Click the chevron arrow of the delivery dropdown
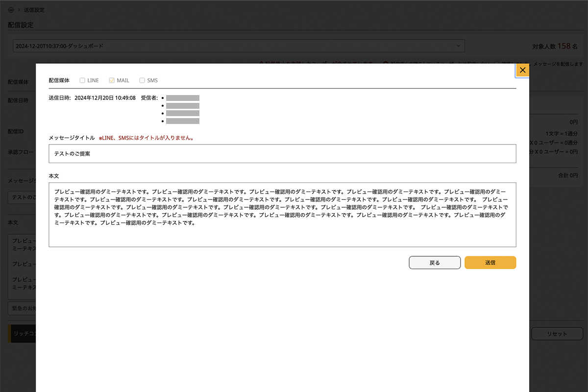Viewport: 588px width, 392px height. (x=458, y=46)
